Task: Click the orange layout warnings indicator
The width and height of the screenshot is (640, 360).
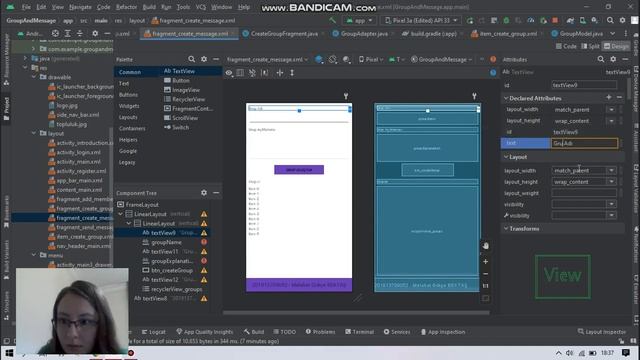Action: (493, 59)
